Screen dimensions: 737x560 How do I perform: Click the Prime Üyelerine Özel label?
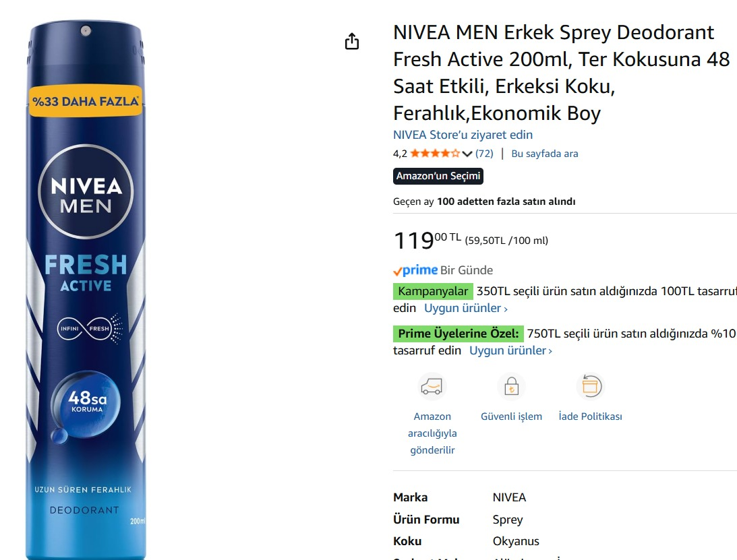pyautogui.click(x=459, y=334)
